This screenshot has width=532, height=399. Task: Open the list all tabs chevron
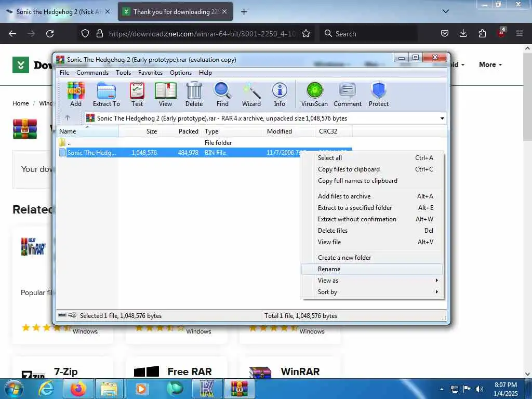click(446, 11)
